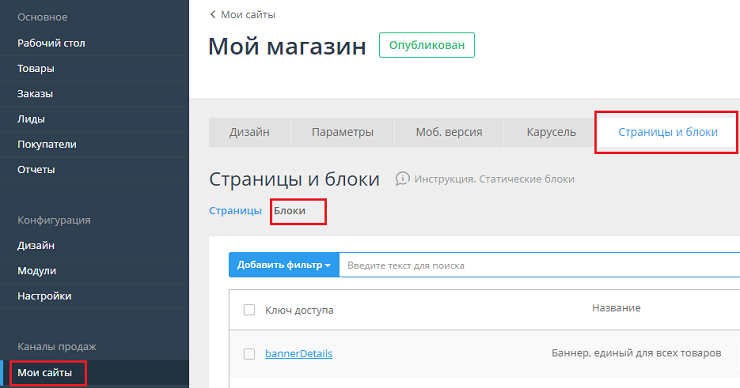Image resolution: width=740 pixels, height=388 pixels.
Task: Open the bannerDetails block link
Action: click(299, 354)
